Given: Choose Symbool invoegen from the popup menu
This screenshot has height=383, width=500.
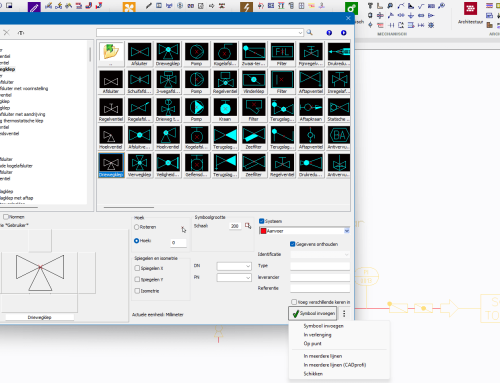Looking at the screenshot, I should coord(323,326).
